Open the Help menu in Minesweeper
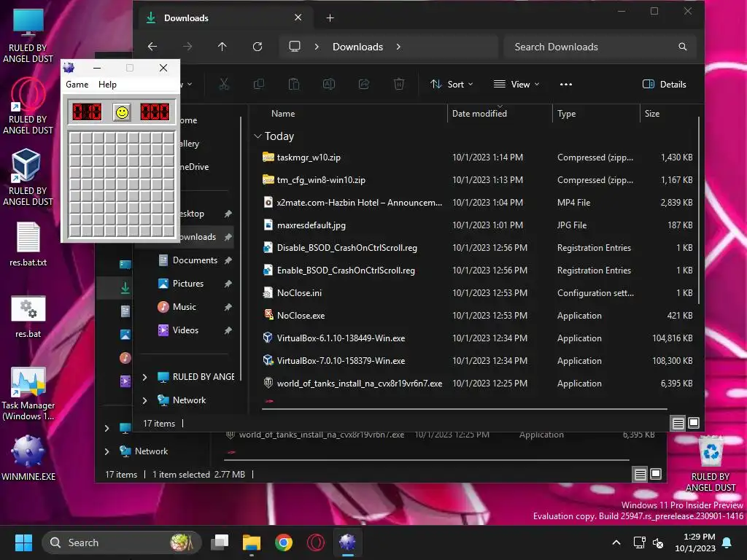Viewport: 747px width, 560px height. 107,85
